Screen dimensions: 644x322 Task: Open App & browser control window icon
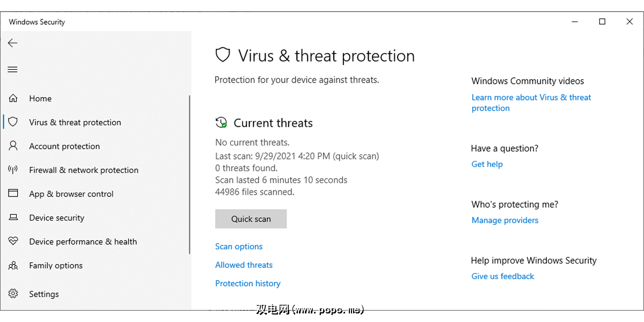(13, 194)
